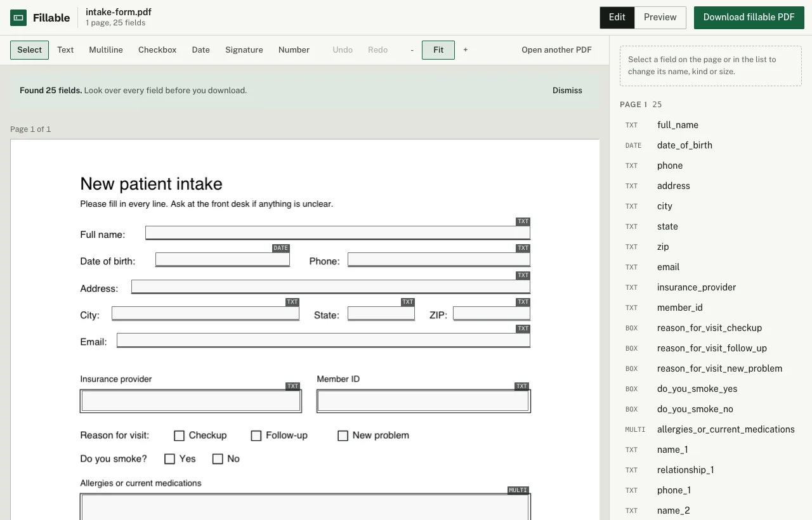This screenshot has width=812, height=520.
Task: Select the Address field on page
Action: pyautogui.click(x=331, y=287)
